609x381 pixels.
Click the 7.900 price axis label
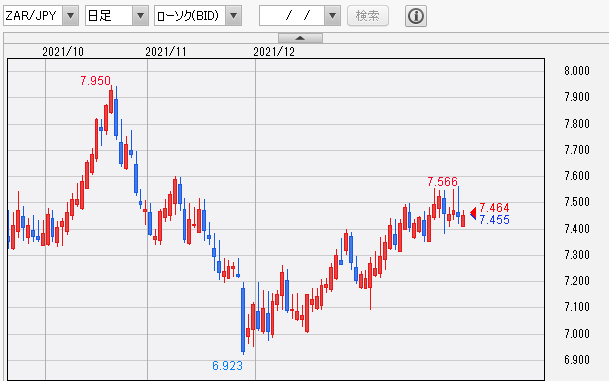pos(577,97)
